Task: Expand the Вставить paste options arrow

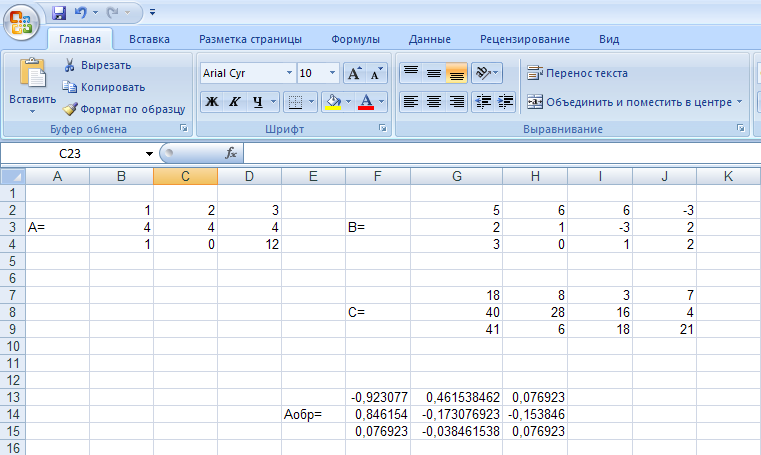Action: click(33, 112)
